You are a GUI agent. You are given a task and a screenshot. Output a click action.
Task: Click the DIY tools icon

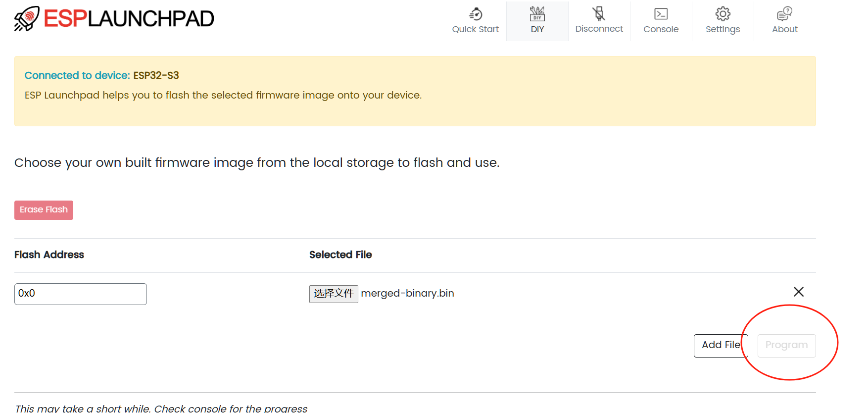tap(537, 13)
